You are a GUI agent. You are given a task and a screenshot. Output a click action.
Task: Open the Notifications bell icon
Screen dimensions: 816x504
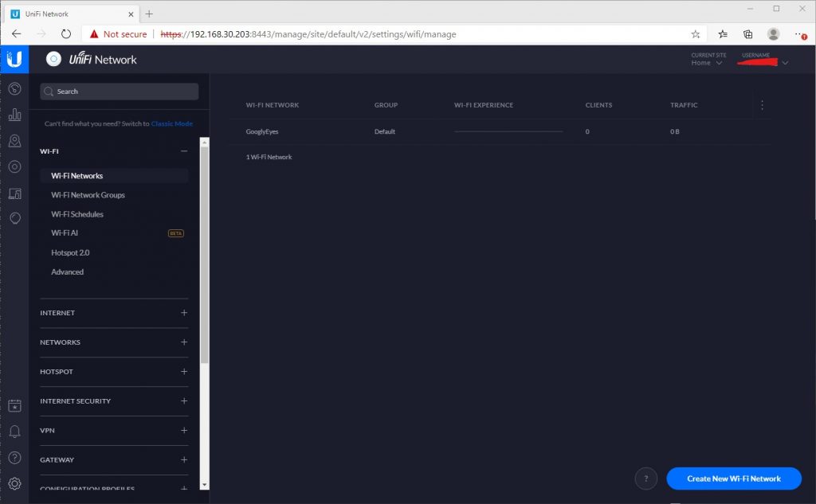14,431
